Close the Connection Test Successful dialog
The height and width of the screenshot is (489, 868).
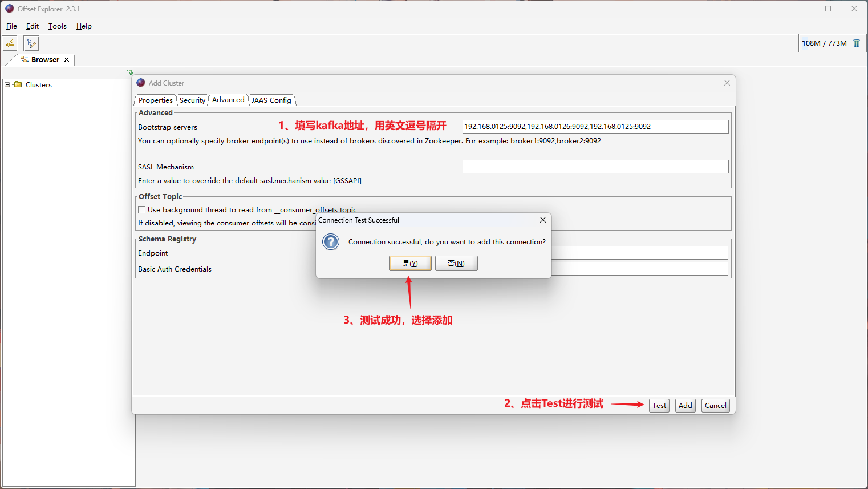pos(543,220)
